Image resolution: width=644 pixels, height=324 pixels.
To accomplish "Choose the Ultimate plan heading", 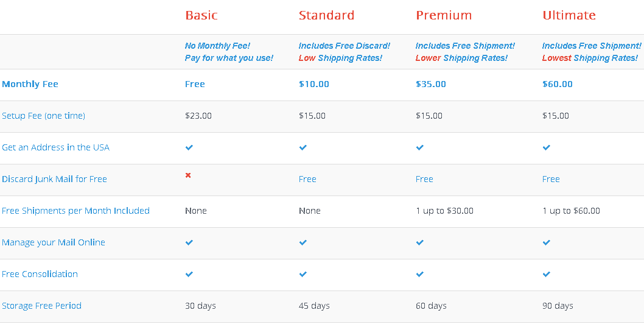I will [x=569, y=15].
